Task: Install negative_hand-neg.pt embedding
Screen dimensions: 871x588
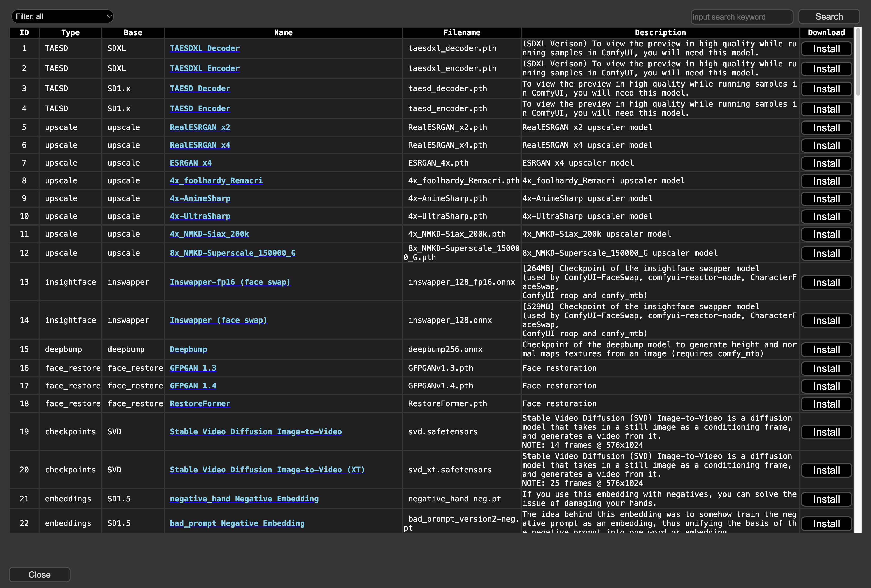Action: (826, 499)
